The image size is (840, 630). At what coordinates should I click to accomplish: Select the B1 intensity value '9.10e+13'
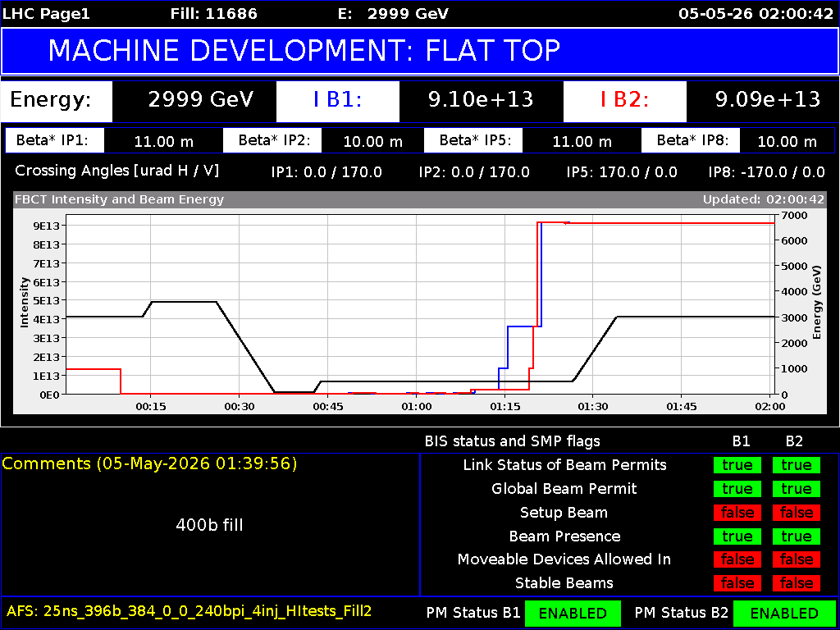click(481, 100)
